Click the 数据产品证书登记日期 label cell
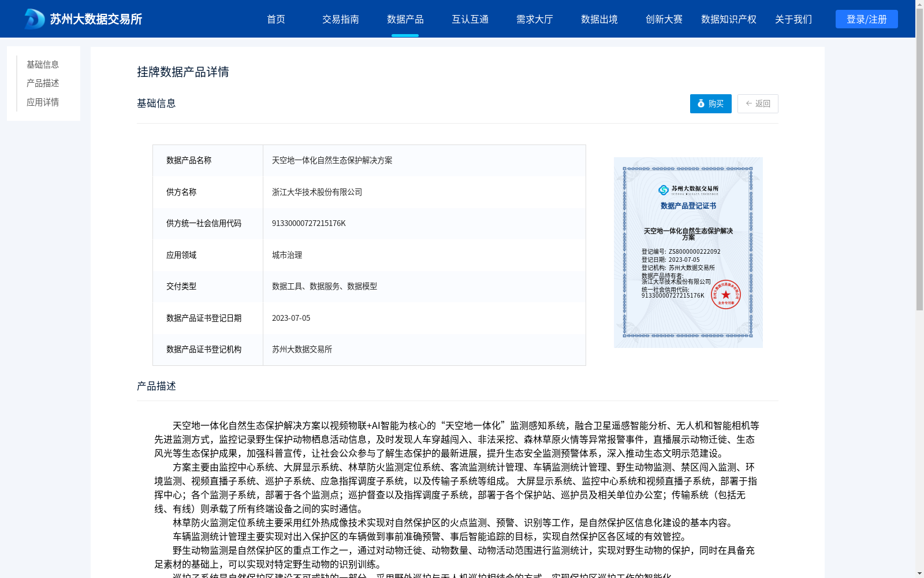This screenshot has height=578, width=924. (x=208, y=318)
